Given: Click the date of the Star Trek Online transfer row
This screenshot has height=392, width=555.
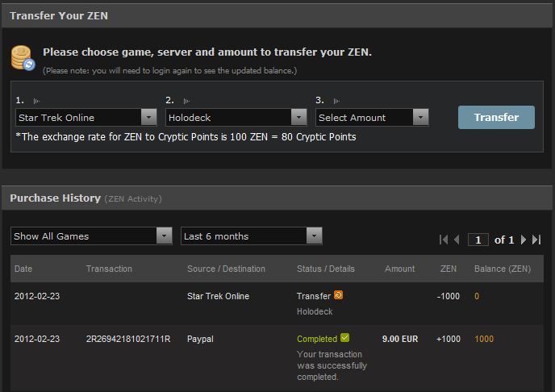Looking at the screenshot, I should point(37,296).
